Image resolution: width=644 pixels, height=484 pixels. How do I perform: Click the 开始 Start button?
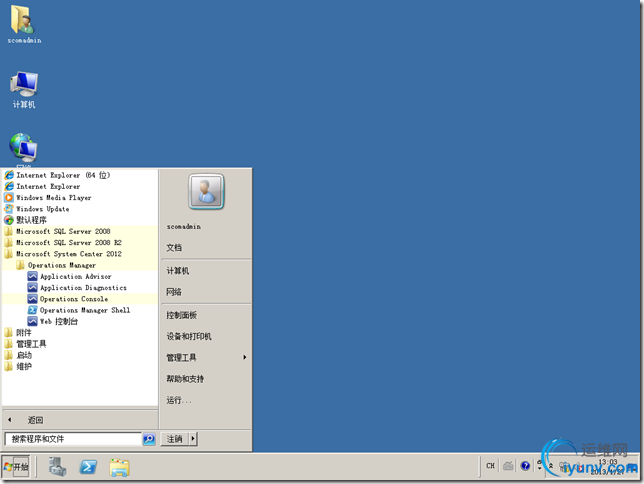(x=16, y=467)
